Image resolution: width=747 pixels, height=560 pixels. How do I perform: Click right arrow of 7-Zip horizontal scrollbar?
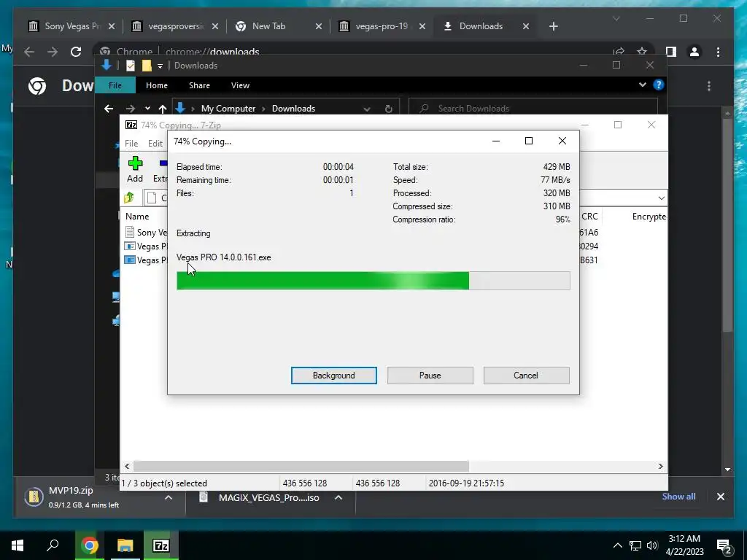tap(660, 466)
